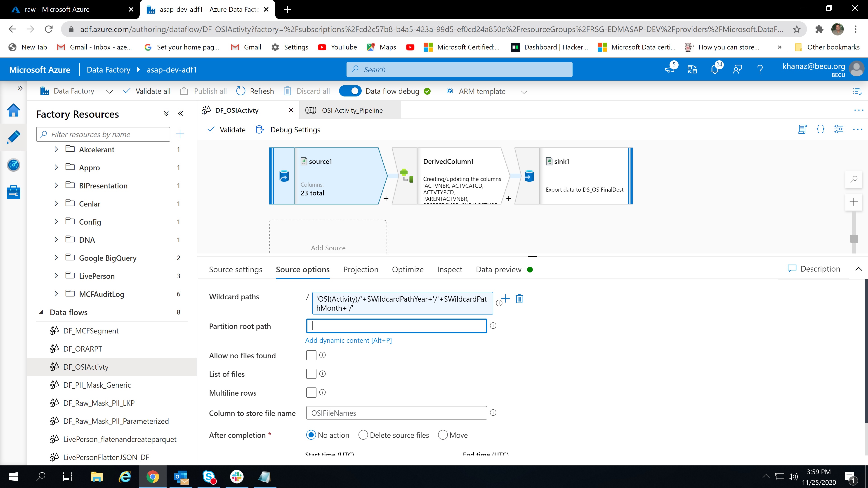Switch to Projection tab

click(361, 270)
